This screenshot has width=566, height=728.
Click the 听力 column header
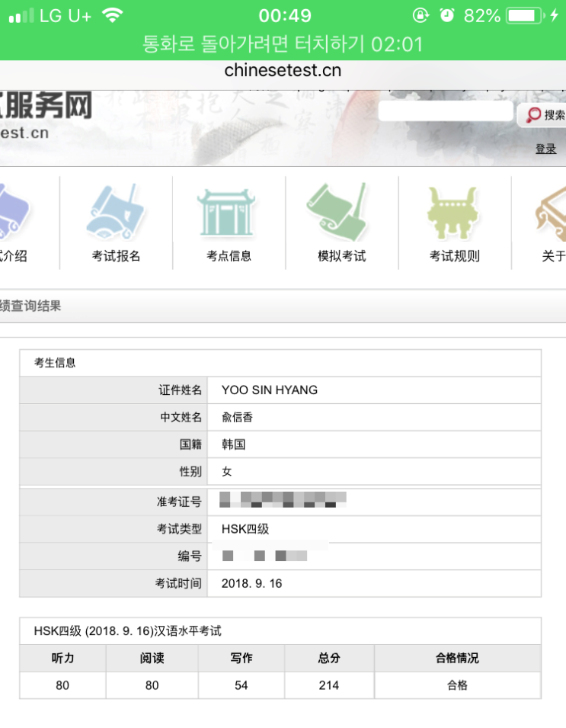62,658
